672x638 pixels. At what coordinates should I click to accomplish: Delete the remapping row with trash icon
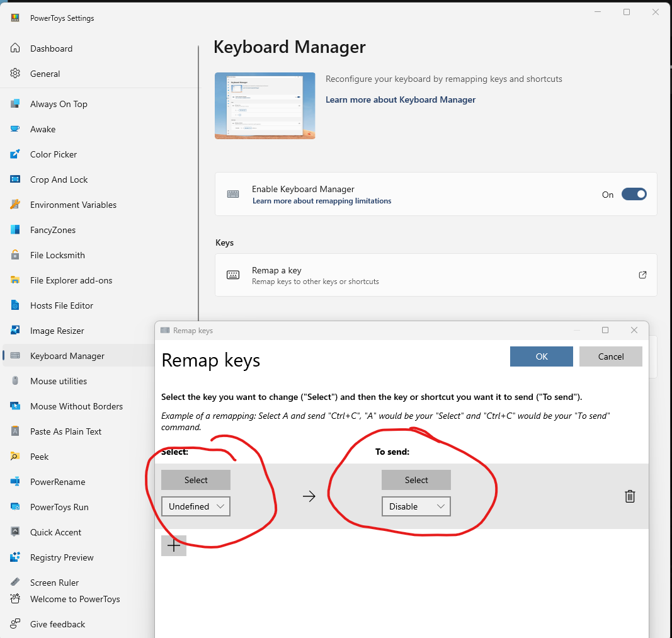[x=630, y=496]
